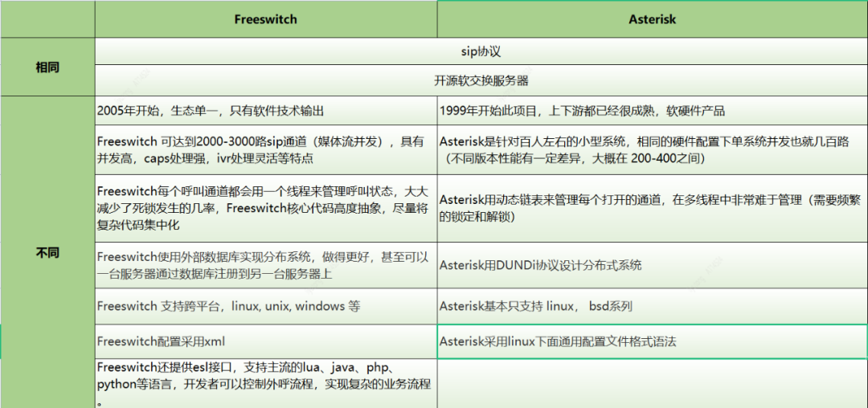Click the 相同 row label cell
Screen dimensions: 868x408
[47, 67]
